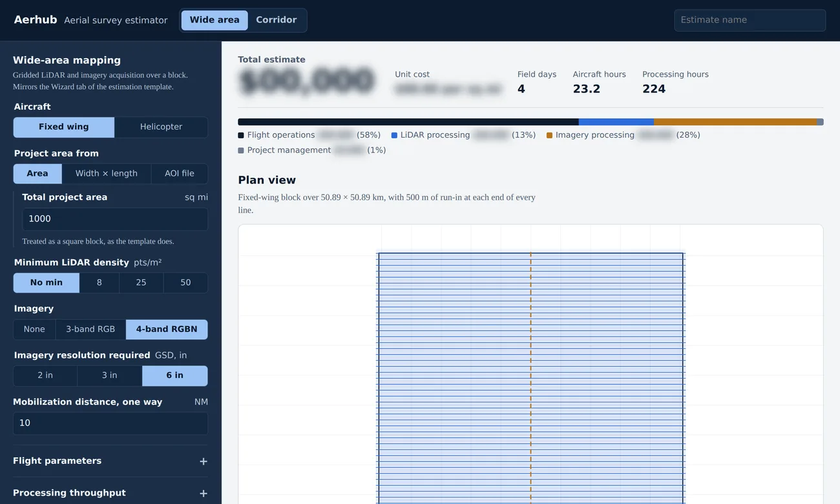Viewport: 840px width, 504px height.
Task: Select Fixed wing aircraft
Action: 64,127
